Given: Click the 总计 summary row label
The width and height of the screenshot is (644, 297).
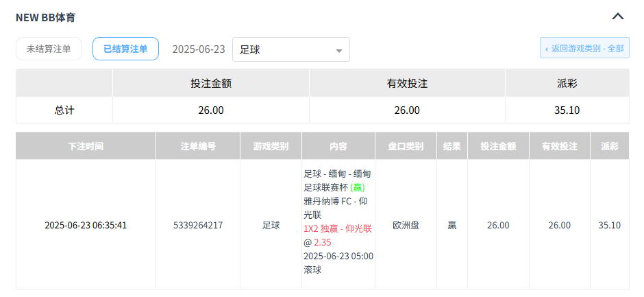Looking at the screenshot, I should click(64, 110).
